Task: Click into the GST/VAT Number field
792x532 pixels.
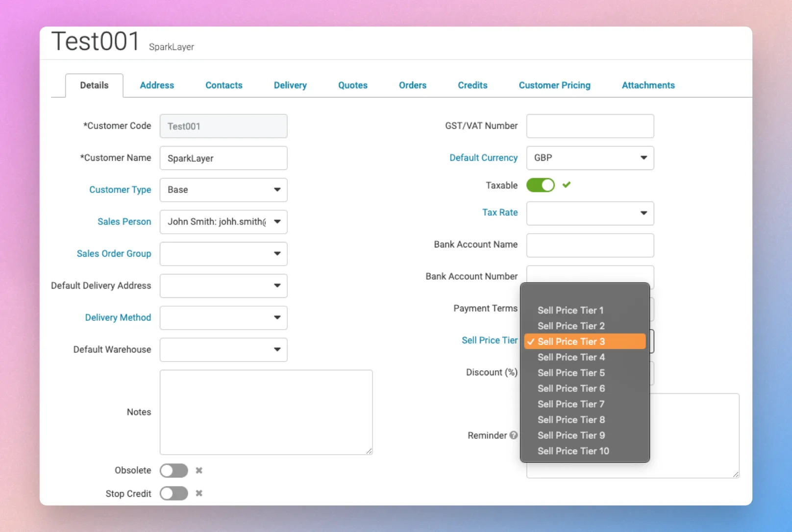Action: tap(590, 126)
